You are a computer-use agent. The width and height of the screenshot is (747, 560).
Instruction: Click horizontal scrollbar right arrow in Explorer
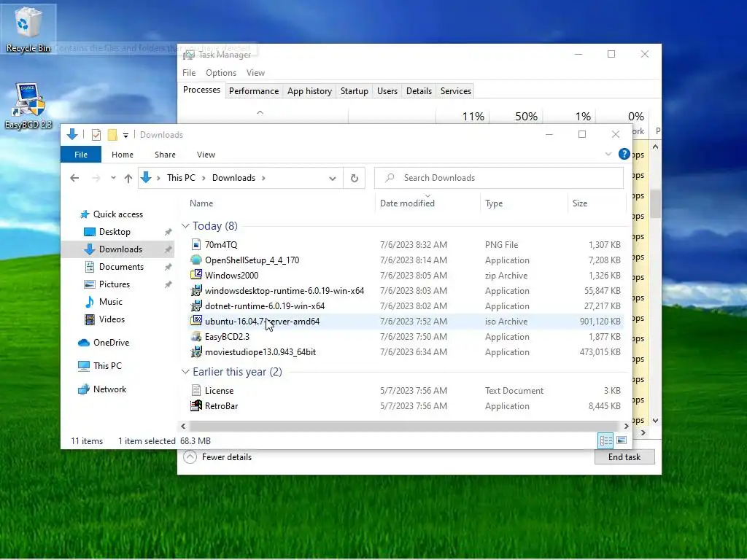click(x=626, y=426)
